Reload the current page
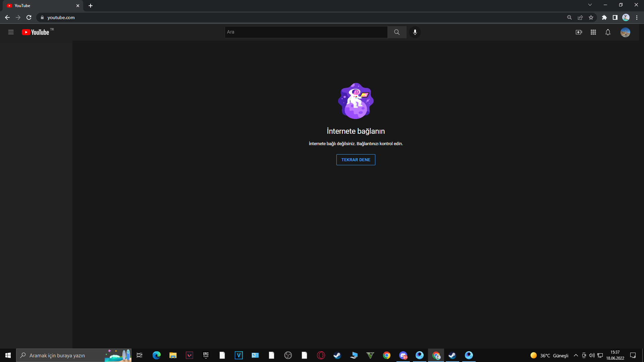The width and height of the screenshot is (644, 362). pos(29,17)
